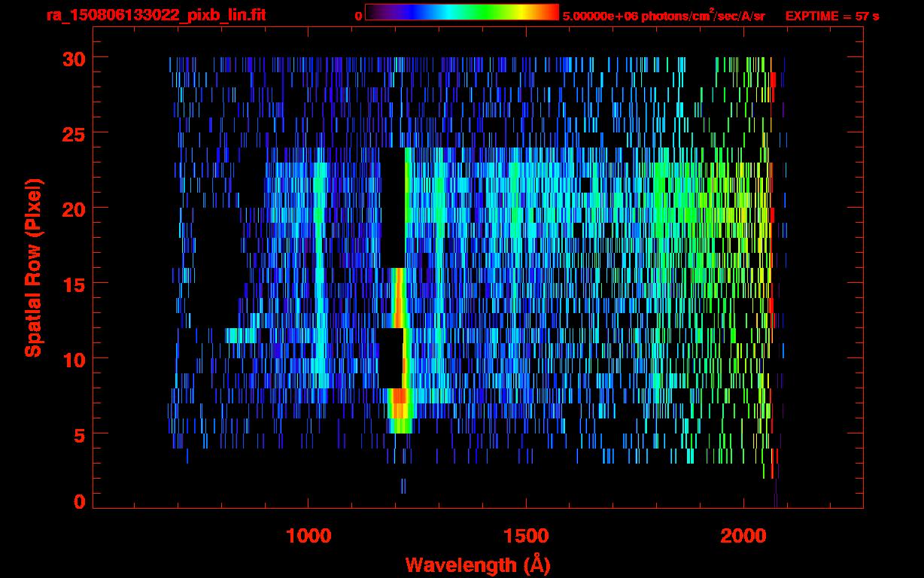
Task: Click the y-axis tick label 25
Action: [73, 133]
